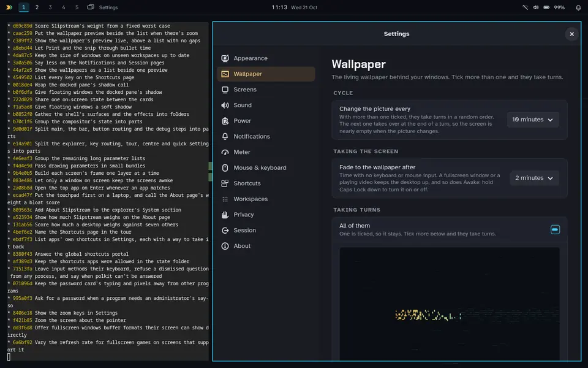Click the CYCLE section header
Image resolution: width=588 pixels, height=368 pixels.
click(343, 93)
